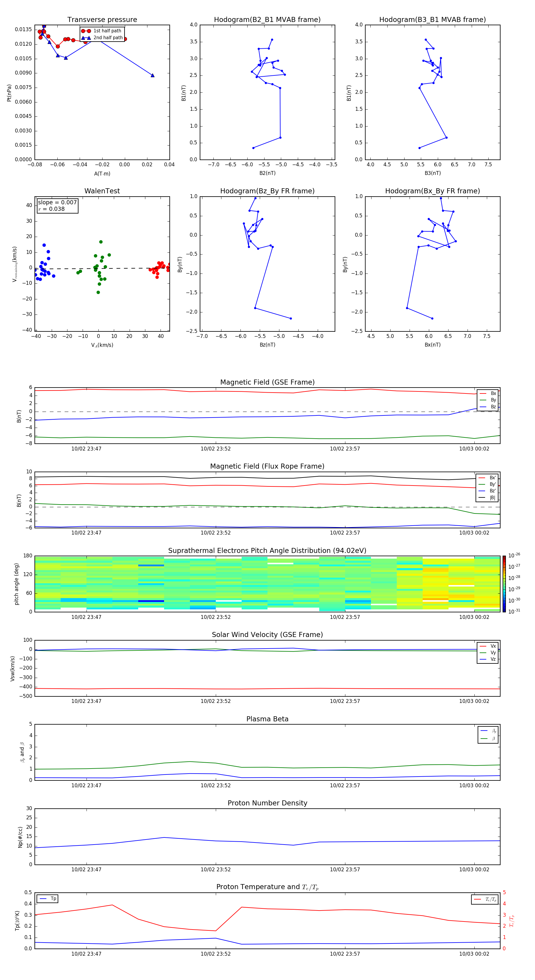Image resolution: width=535 pixels, height=980 pixels.
Task: Select the 'Vy' entry in velocity legend
Action: tap(488, 653)
